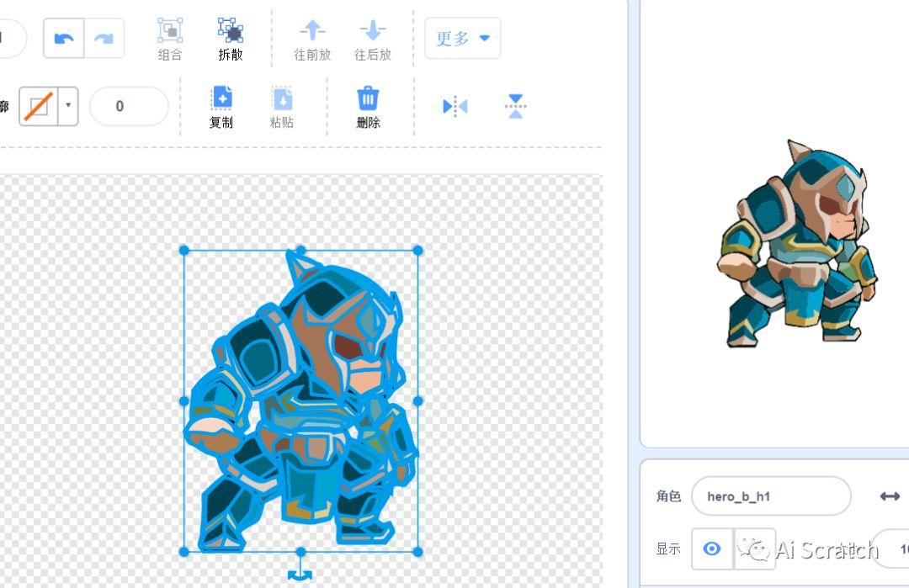Toggle sprite visible with the eye icon
This screenshot has width=909, height=588.
(x=712, y=548)
